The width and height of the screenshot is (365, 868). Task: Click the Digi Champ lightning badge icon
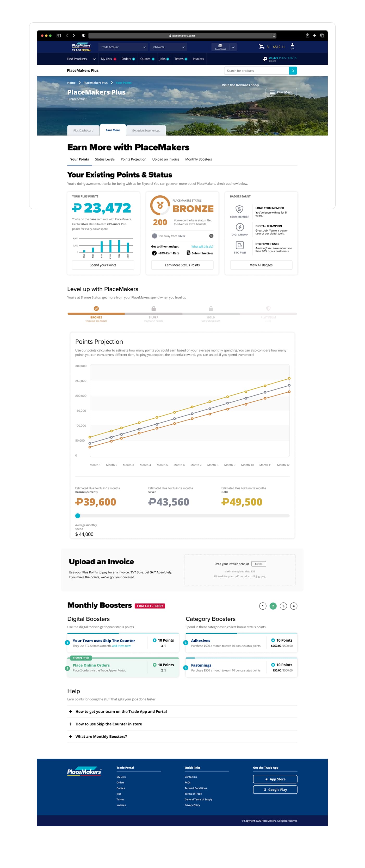[239, 227]
